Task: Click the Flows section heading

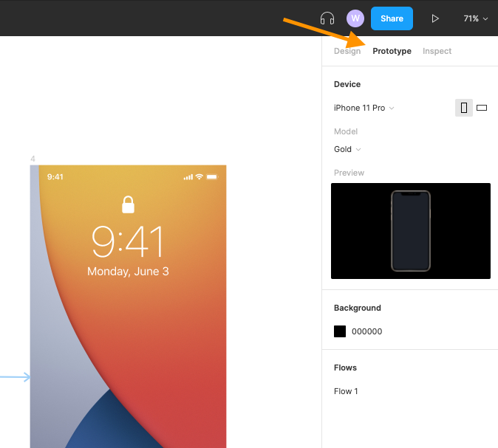Action: point(345,368)
